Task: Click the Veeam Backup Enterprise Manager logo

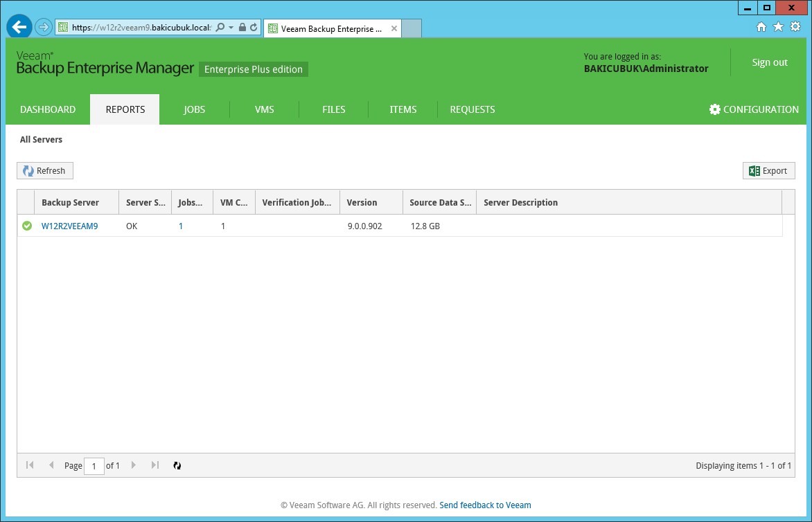Action: pyautogui.click(x=105, y=63)
